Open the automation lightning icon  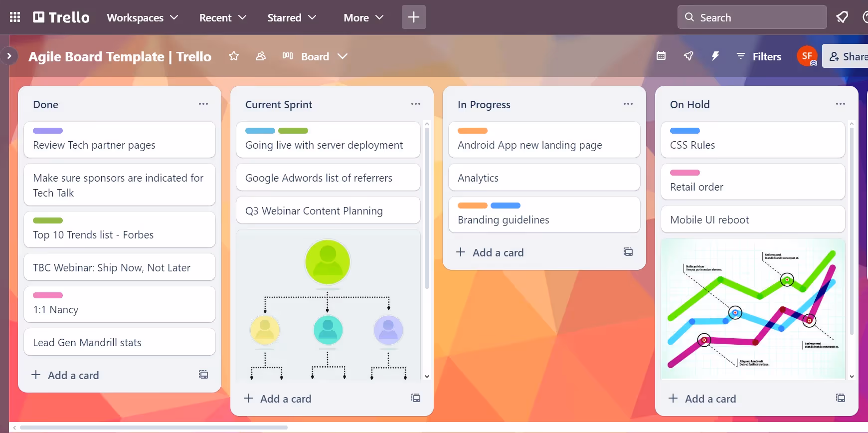tap(715, 56)
